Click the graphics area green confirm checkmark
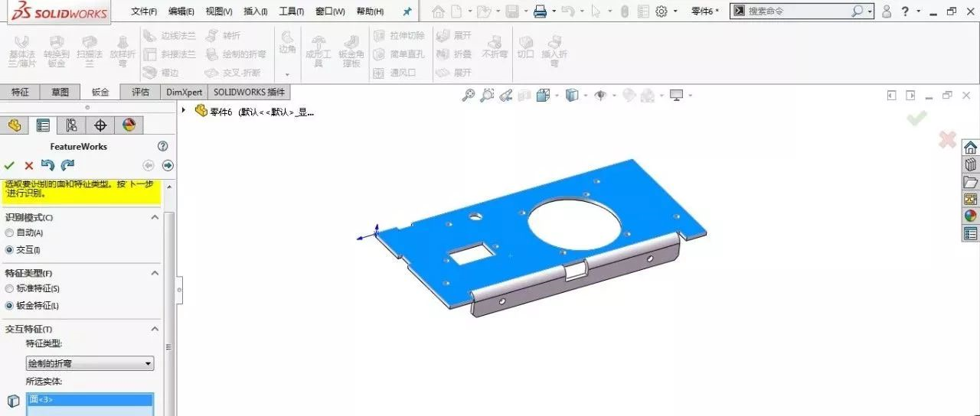 (916, 118)
